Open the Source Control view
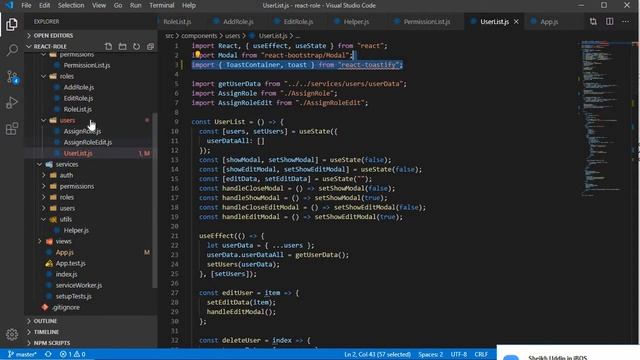The image size is (640, 360). pos(12,76)
